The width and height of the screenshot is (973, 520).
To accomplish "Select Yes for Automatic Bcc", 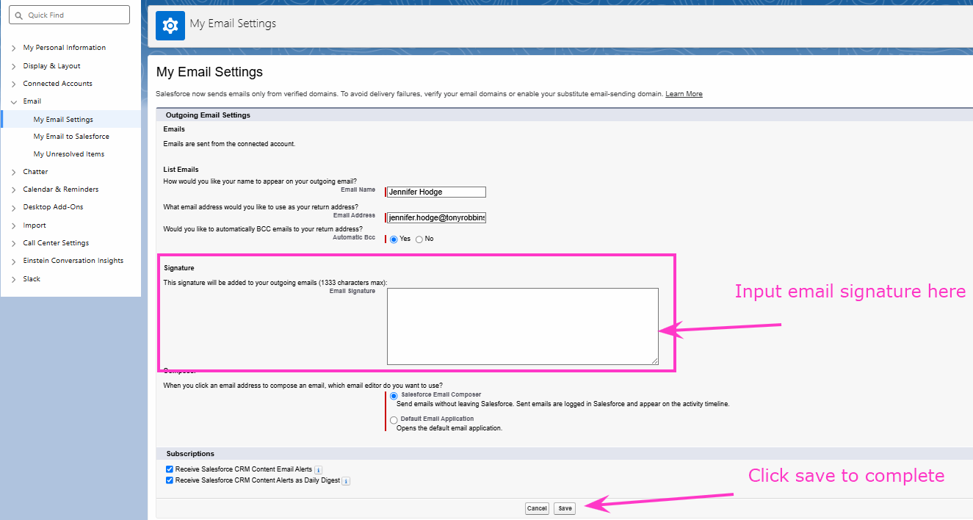I will (394, 240).
